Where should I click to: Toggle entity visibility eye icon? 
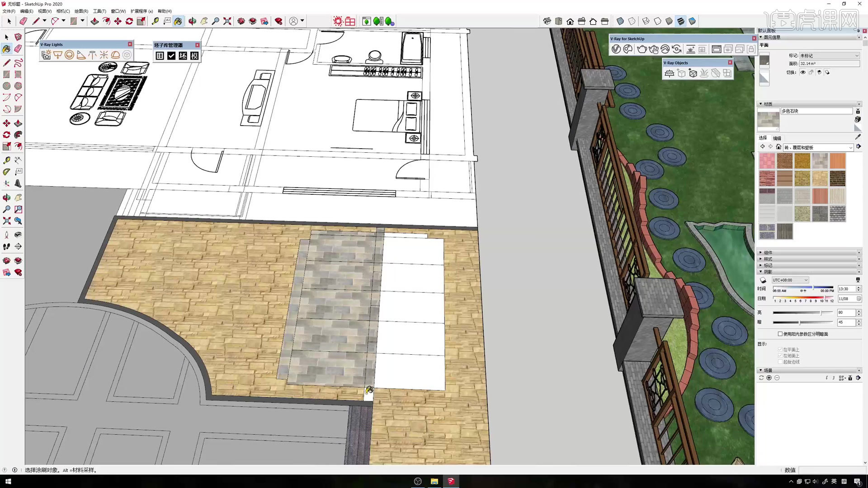coord(803,72)
